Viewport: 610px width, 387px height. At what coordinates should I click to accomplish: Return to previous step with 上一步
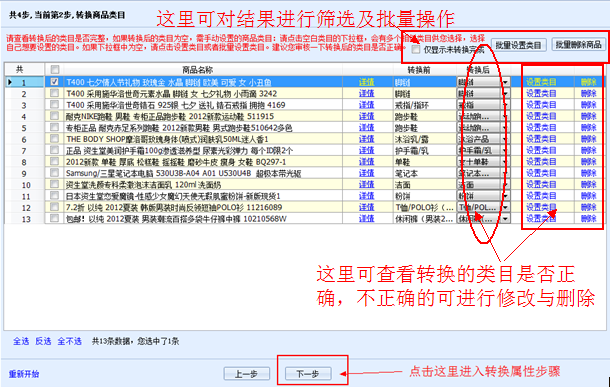point(247,374)
